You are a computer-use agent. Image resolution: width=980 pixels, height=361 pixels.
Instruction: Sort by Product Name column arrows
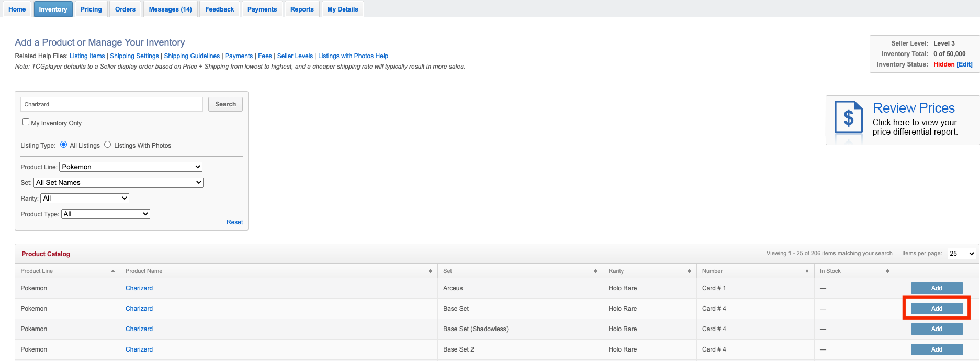point(430,271)
